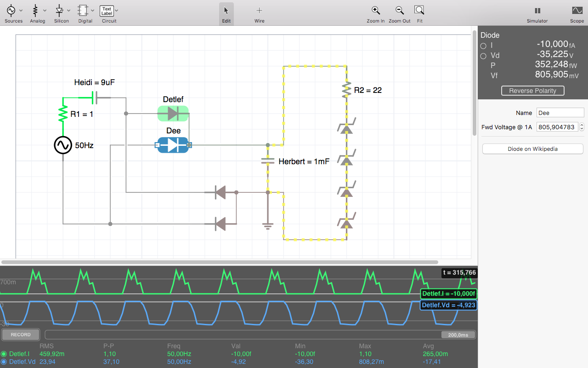This screenshot has width=588, height=368.
Task: Expand the Silicon components dropdown arrow
Action: tap(69, 10)
